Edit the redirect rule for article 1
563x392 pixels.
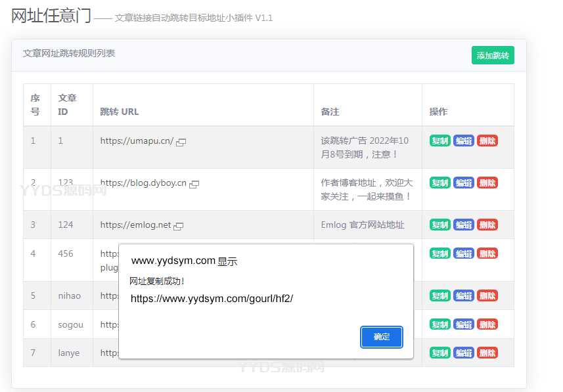click(464, 141)
